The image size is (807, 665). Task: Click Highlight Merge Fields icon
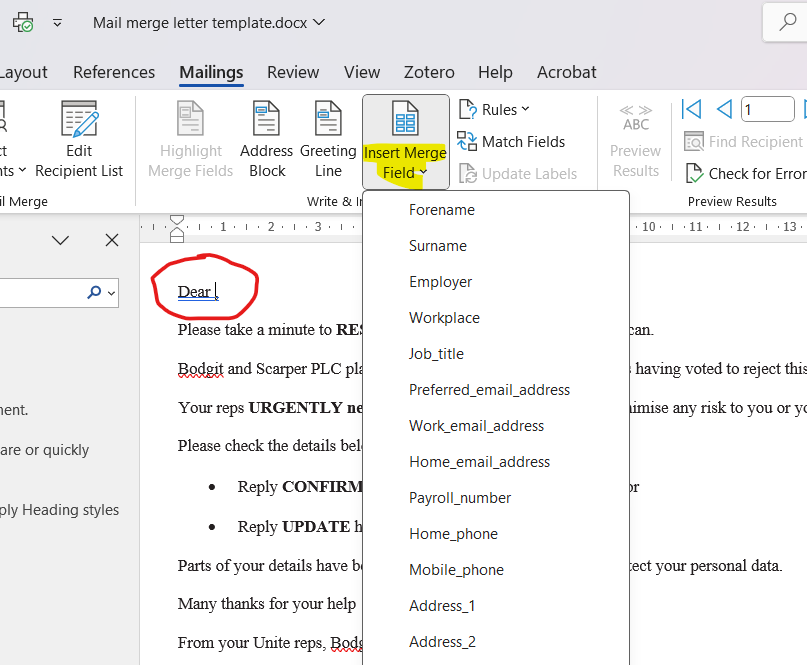(x=190, y=118)
